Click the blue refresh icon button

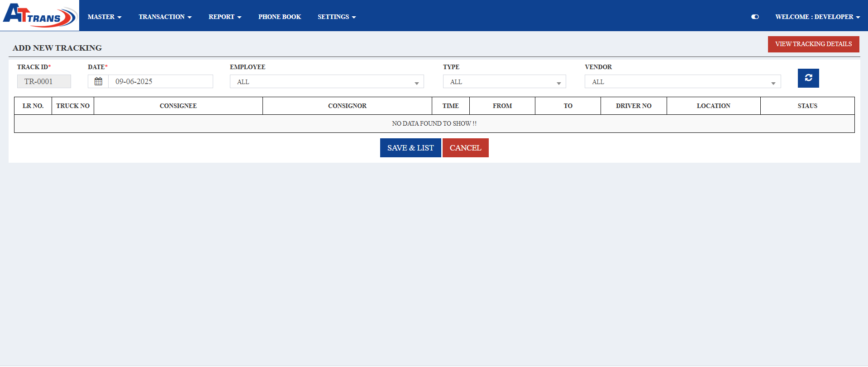(808, 78)
